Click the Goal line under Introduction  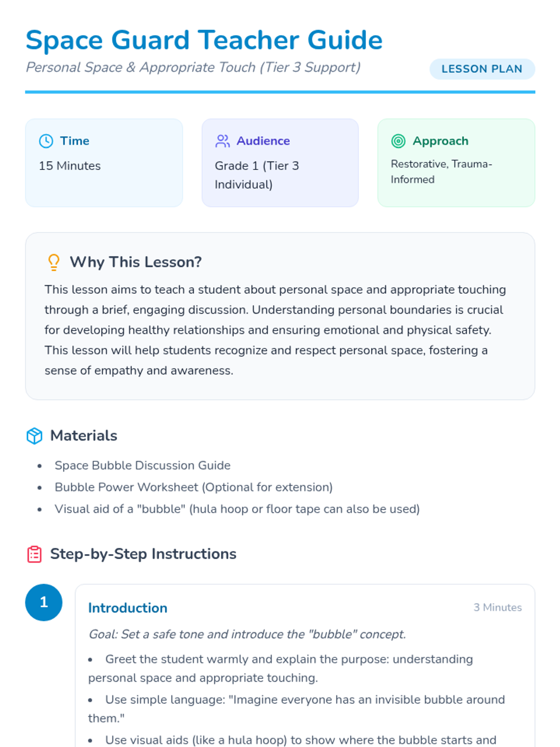247,634
